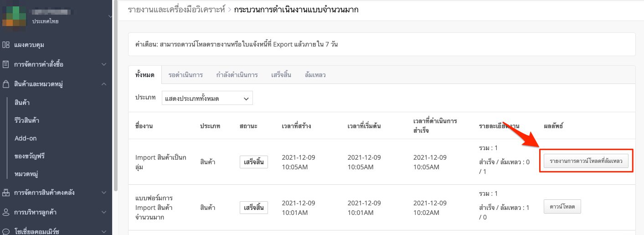
Task: Select the ทั้งหมด tab
Action: (145, 75)
